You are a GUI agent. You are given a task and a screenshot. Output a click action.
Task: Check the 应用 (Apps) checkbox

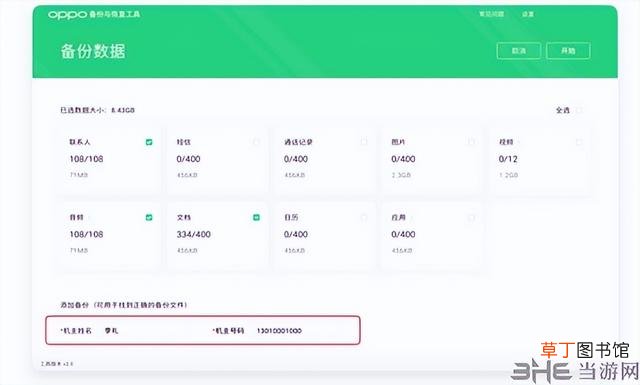(x=471, y=218)
